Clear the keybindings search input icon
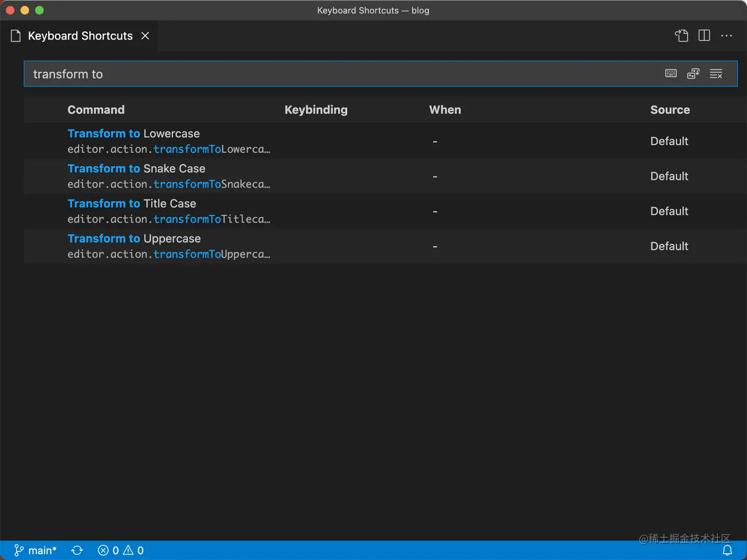The width and height of the screenshot is (747, 560). (x=716, y=74)
